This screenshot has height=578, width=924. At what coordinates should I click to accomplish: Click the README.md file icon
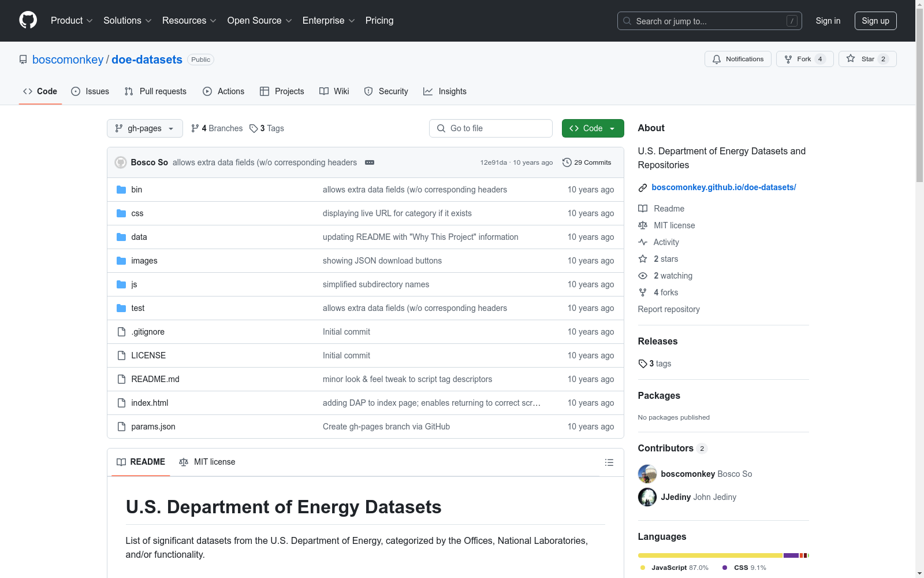[x=121, y=379]
